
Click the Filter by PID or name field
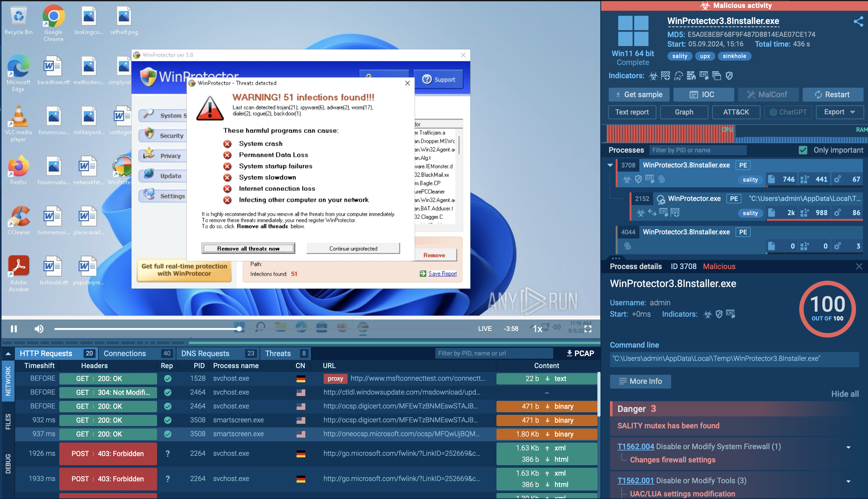click(697, 150)
